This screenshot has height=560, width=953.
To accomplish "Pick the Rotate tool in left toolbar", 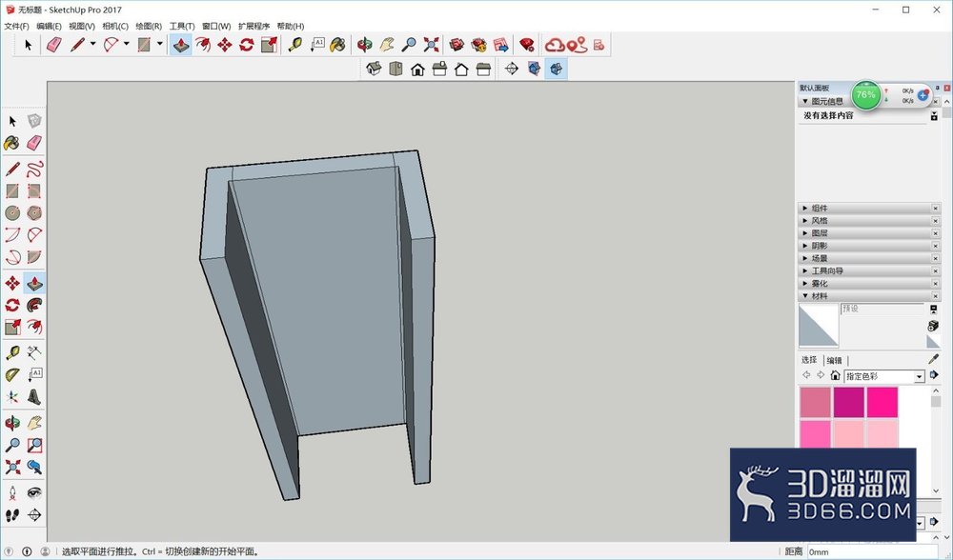I will point(12,305).
